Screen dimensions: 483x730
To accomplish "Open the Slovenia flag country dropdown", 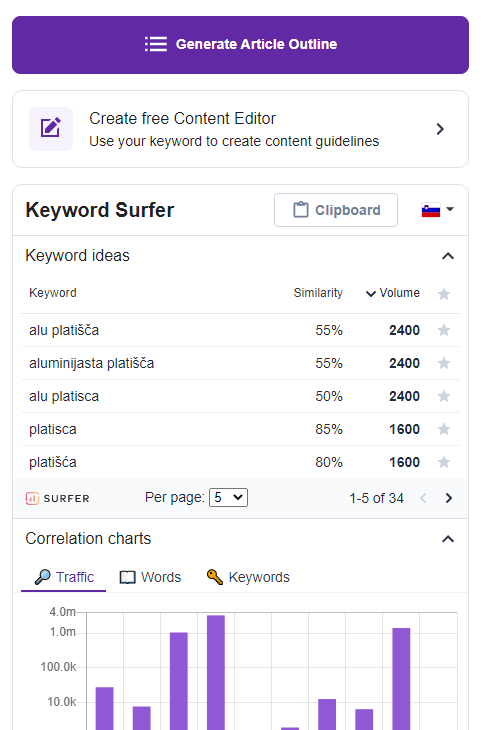I will tap(437, 210).
